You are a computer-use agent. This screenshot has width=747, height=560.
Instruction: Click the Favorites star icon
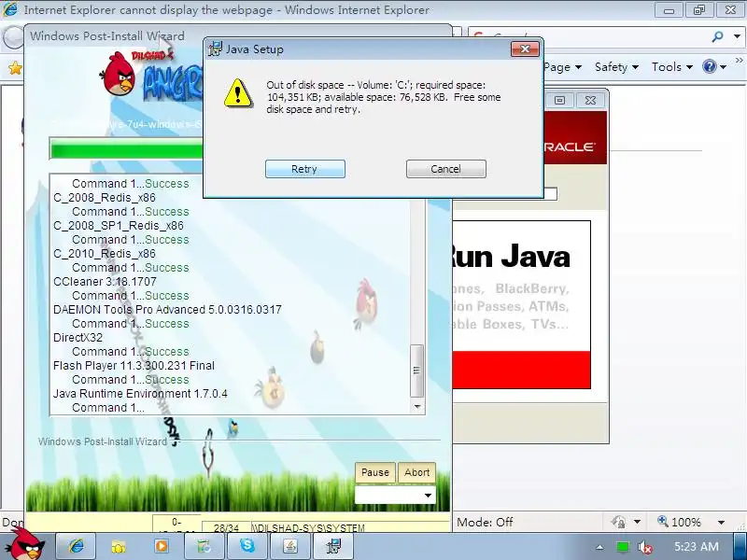pos(15,68)
